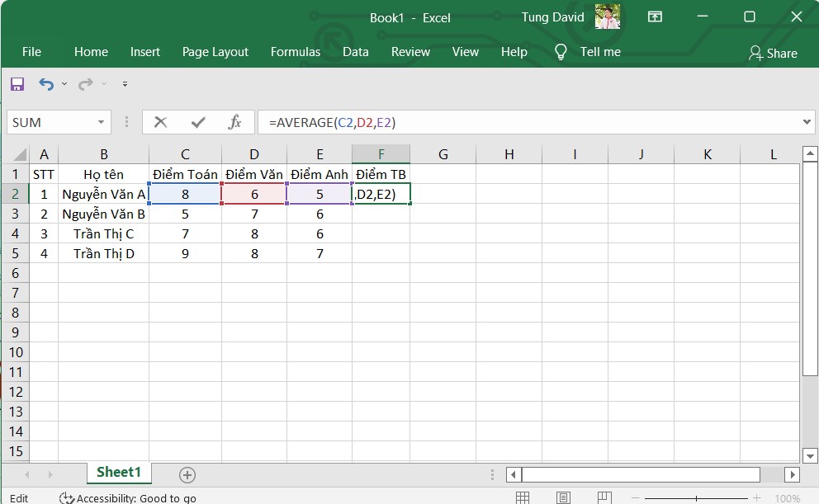The width and height of the screenshot is (819, 504).
Task: Select column F header
Action: click(x=381, y=154)
